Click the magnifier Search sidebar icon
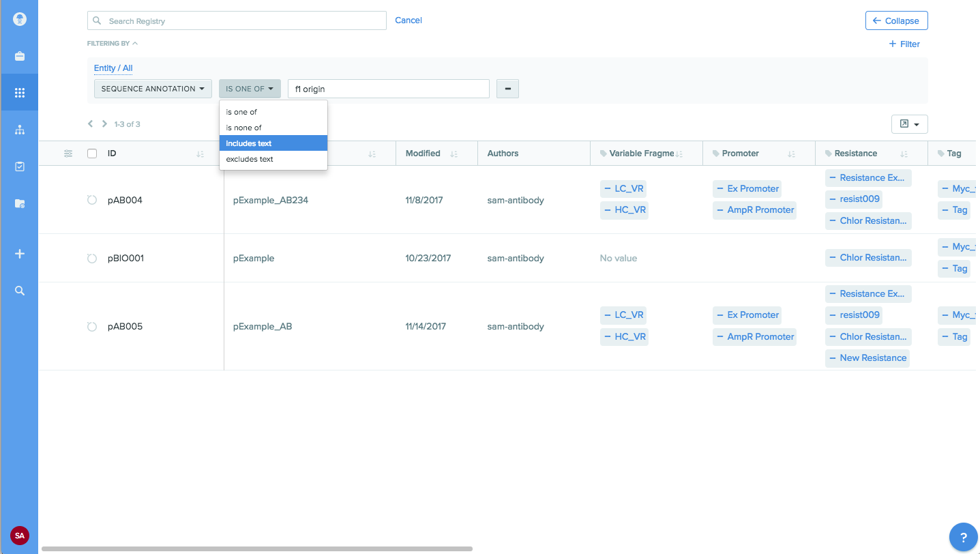 [x=20, y=291]
